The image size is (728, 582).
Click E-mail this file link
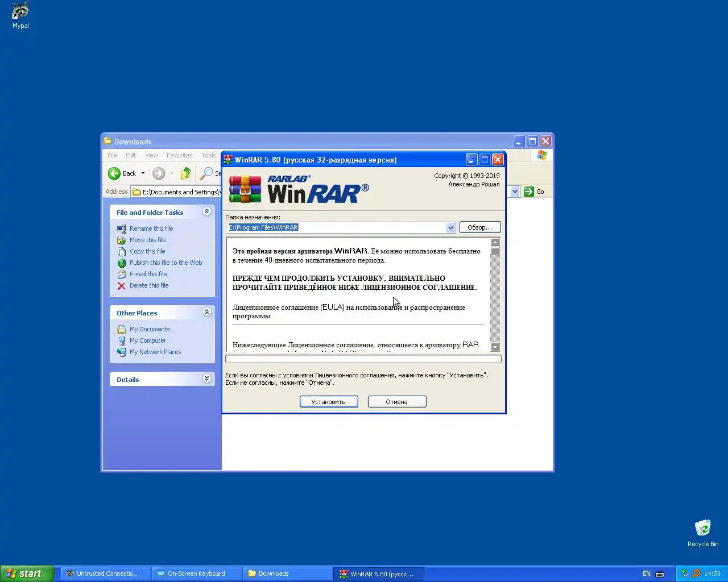148,274
